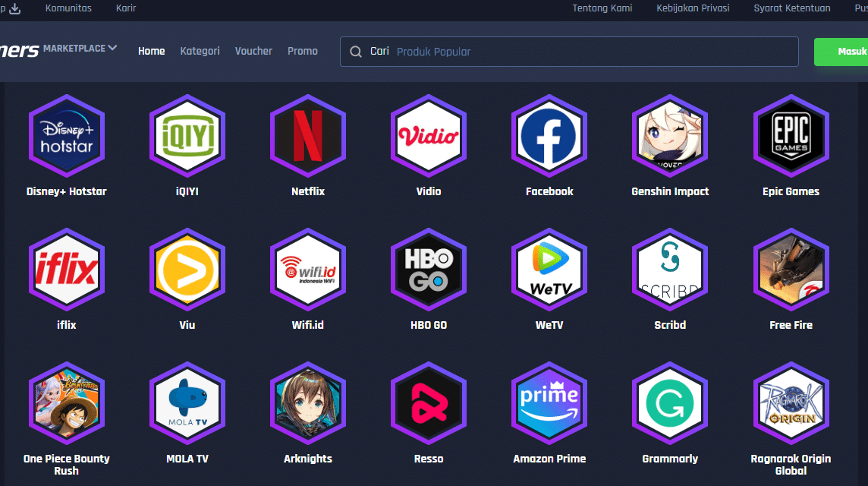Click the Disney+ Hotstar text label
868x486 pixels.
(x=67, y=191)
